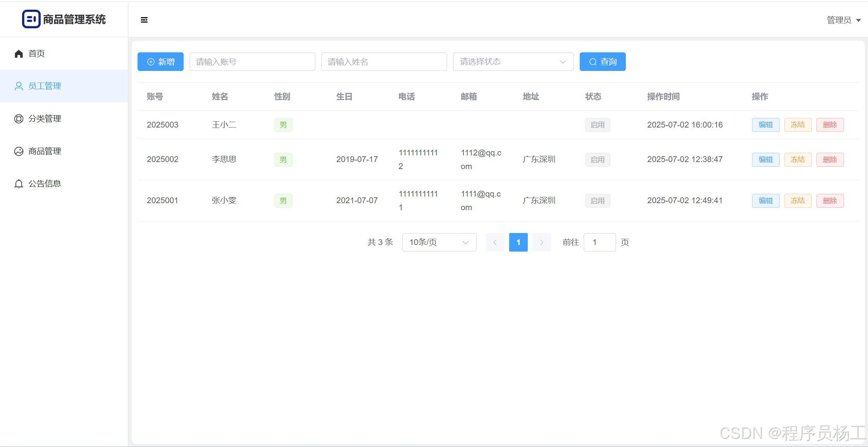
Task: Click the 公告信息 bell icon
Action: (19, 184)
